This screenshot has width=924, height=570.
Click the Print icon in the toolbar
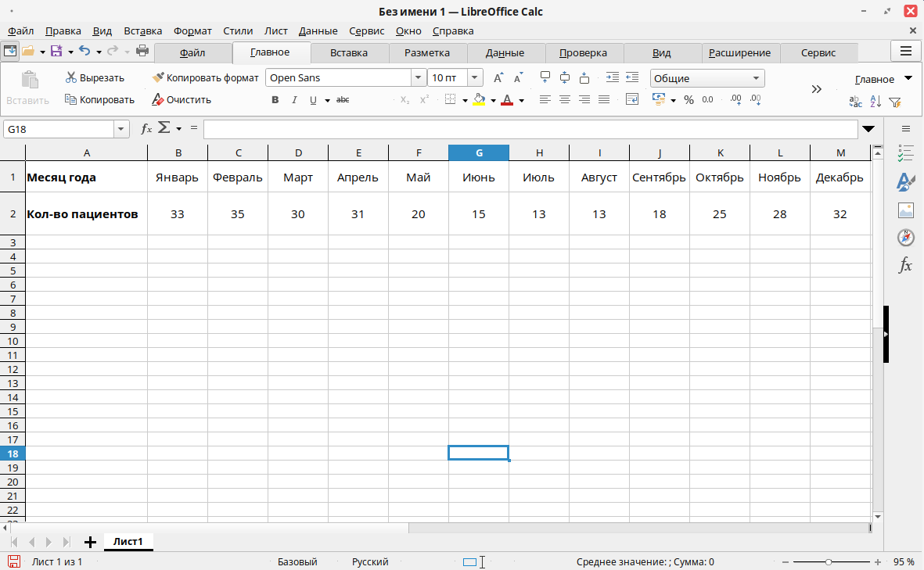point(142,52)
